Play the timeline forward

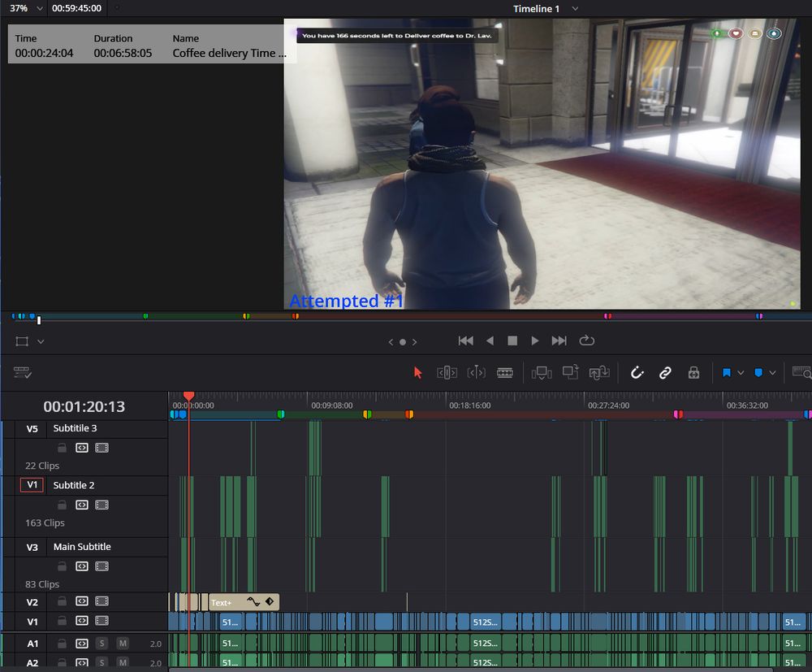[x=535, y=340]
